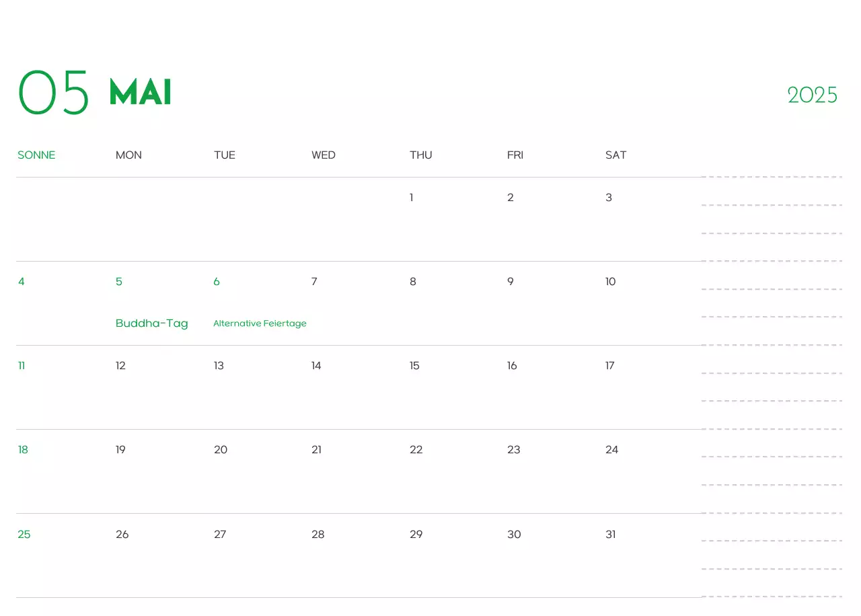Image resolution: width=861 pixels, height=616 pixels.
Task: Click the date 28 cell
Action: [317, 535]
